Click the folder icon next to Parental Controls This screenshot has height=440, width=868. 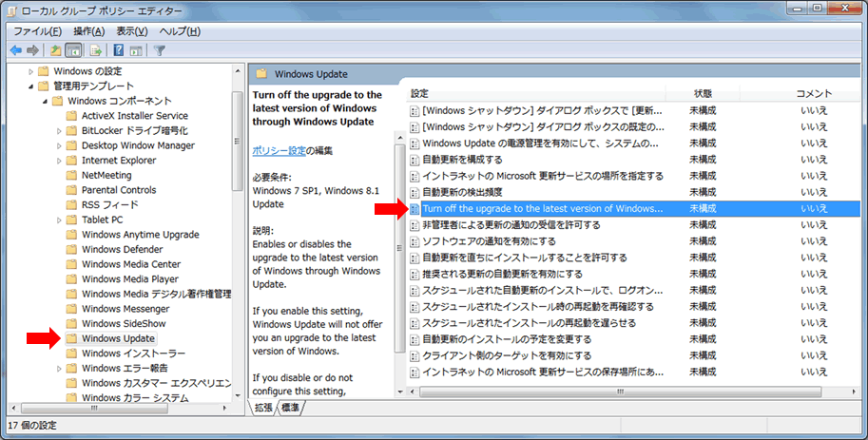pos(71,190)
